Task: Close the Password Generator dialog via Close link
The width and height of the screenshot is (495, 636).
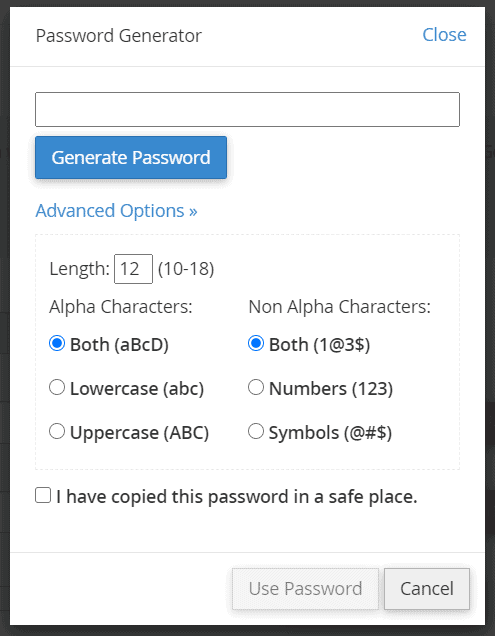Action: (x=444, y=35)
